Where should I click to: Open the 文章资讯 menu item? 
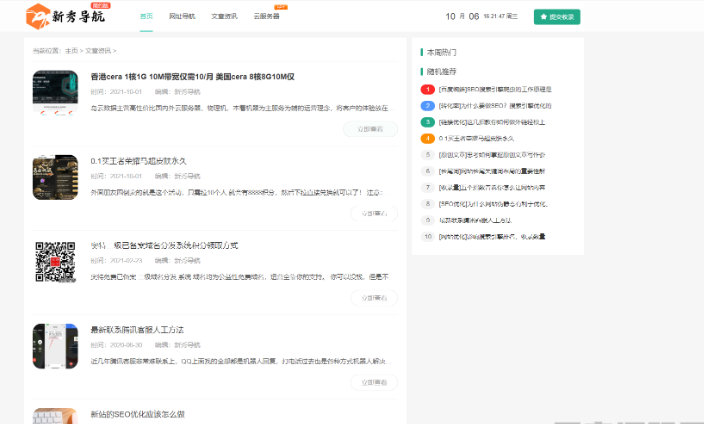tap(224, 16)
